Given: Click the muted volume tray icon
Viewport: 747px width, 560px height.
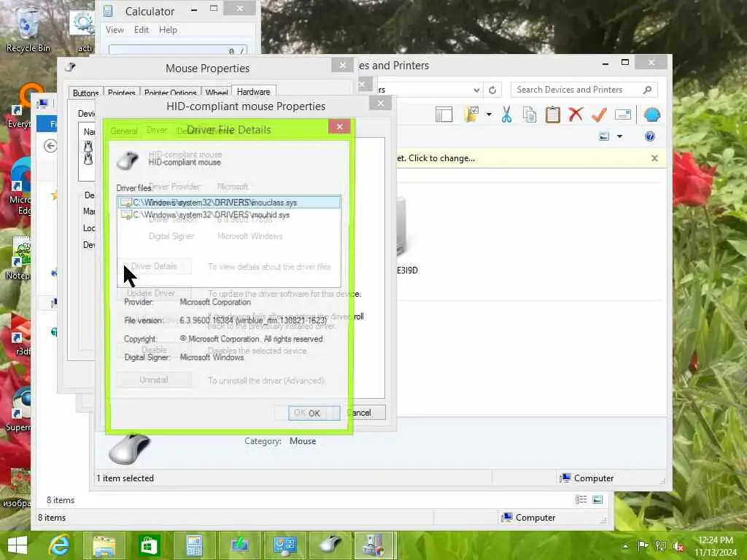Looking at the screenshot, I should click(678, 546).
